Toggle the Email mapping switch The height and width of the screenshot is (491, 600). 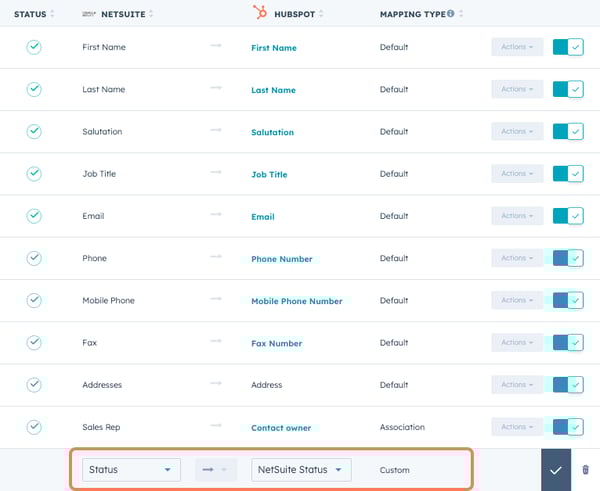(568, 216)
